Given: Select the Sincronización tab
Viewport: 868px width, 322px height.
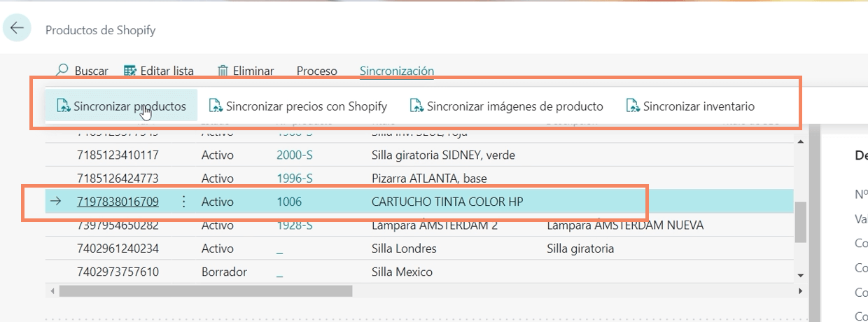Looking at the screenshot, I should point(396,71).
